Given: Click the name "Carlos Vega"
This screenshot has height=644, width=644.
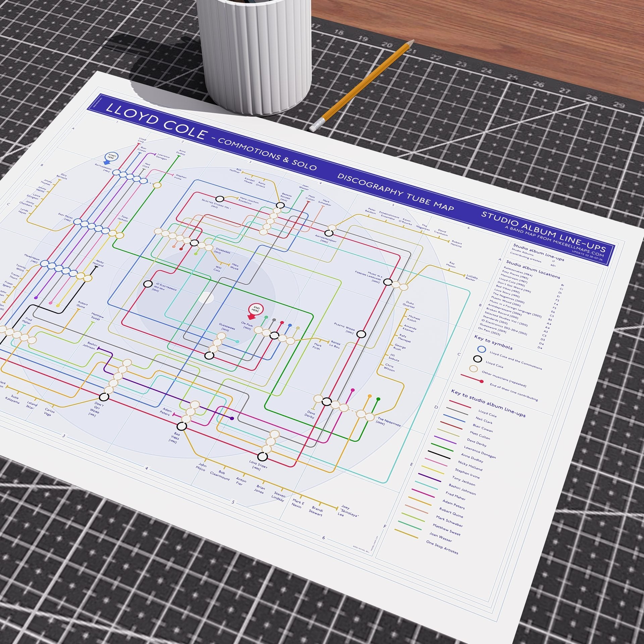Looking at the screenshot, I should coord(50,411).
